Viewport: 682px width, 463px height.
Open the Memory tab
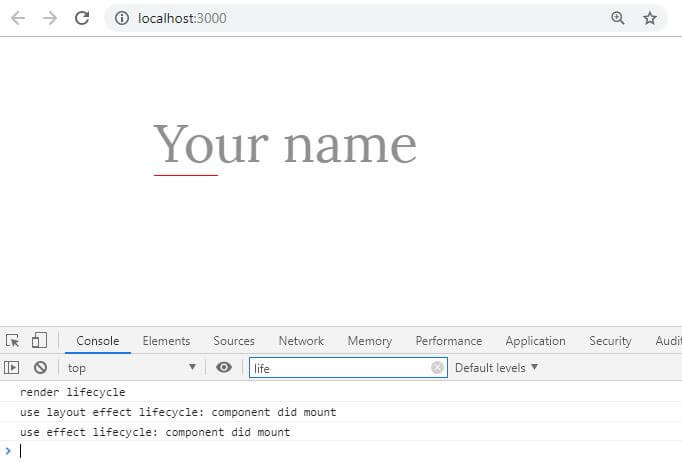coord(370,341)
